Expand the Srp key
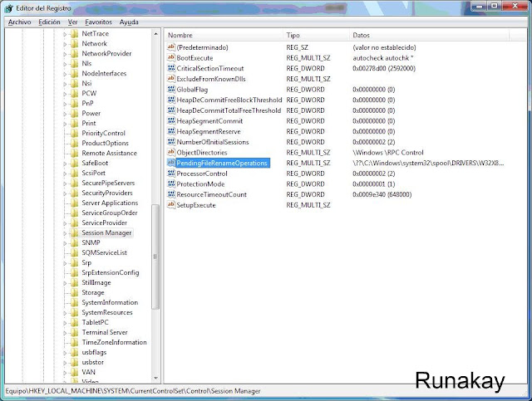 point(65,262)
